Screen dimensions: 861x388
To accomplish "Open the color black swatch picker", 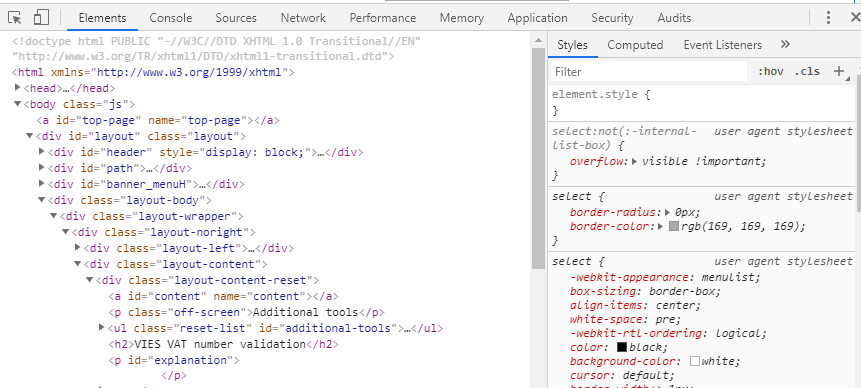I will coord(622,347).
